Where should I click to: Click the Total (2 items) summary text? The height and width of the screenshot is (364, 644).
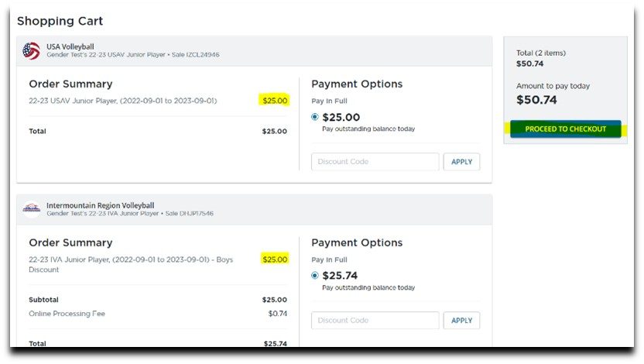(x=541, y=53)
